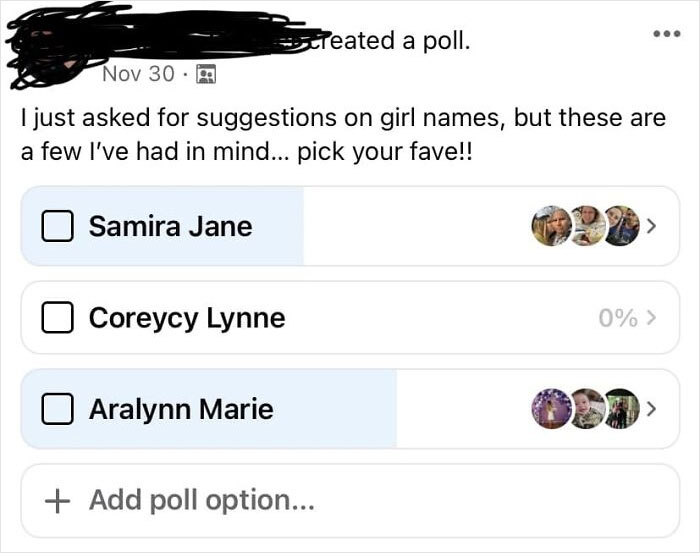Viewport: 700px width, 553px height.
Task: Click middle voter avatar on Aralynn Marie
Action: coord(586,410)
